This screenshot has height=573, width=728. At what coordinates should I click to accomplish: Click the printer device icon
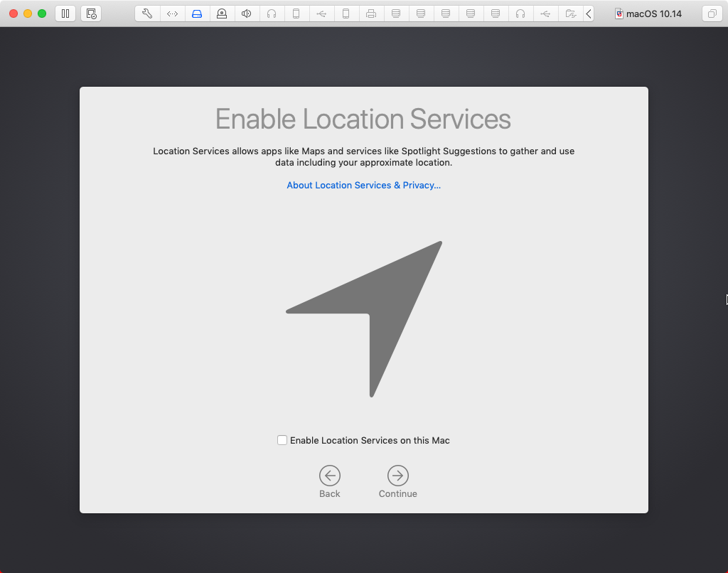[x=371, y=13]
